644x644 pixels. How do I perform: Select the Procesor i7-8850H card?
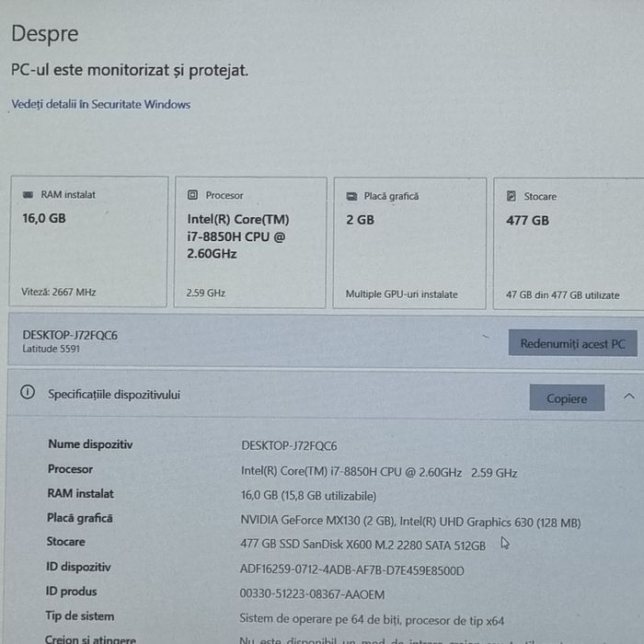coord(250,242)
